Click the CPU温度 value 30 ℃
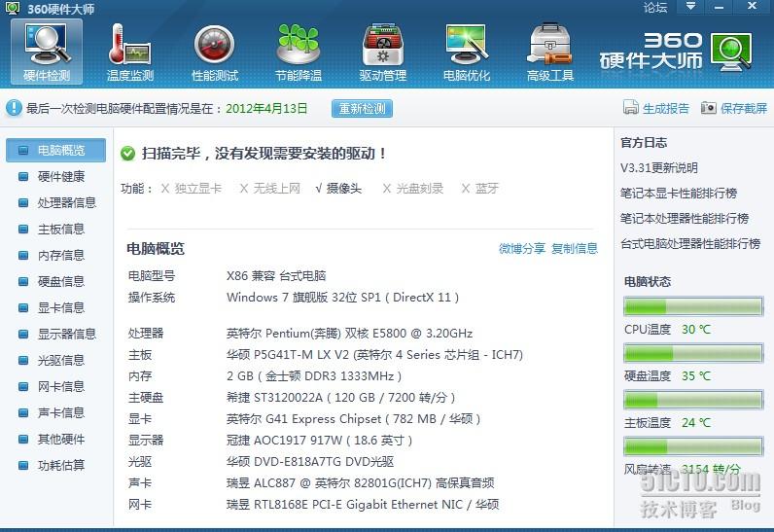 [696, 329]
